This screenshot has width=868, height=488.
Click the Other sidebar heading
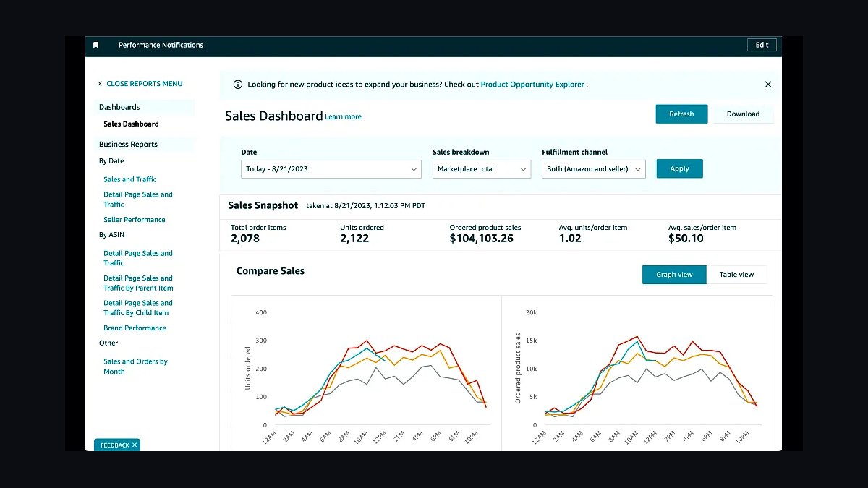pyautogui.click(x=109, y=343)
